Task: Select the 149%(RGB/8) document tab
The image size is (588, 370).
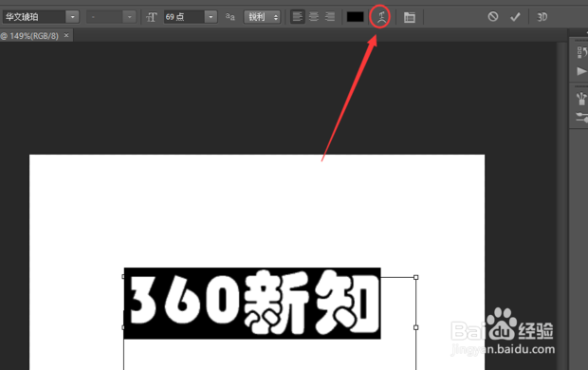Action: (x=30, y=36)
